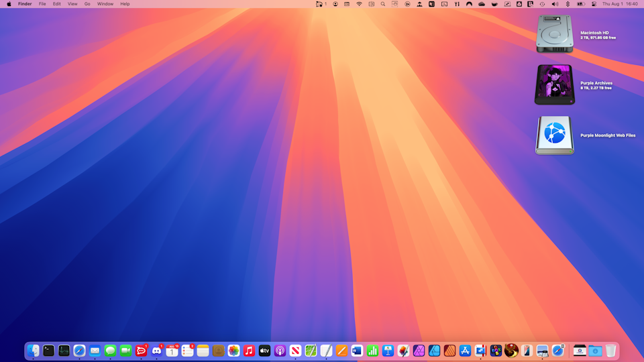Select the Purple Moonlight Web Files drive

click(555, 135)
